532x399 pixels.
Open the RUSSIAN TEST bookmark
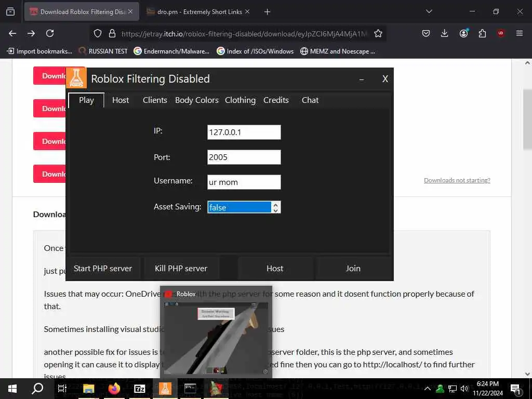coord(103,51)
